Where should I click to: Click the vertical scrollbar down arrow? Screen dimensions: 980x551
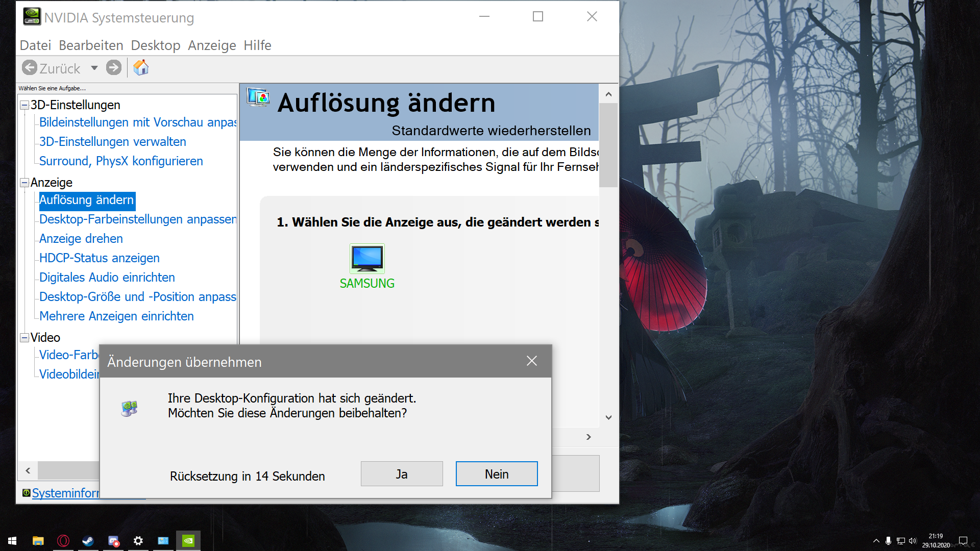[x=608, y=417]
